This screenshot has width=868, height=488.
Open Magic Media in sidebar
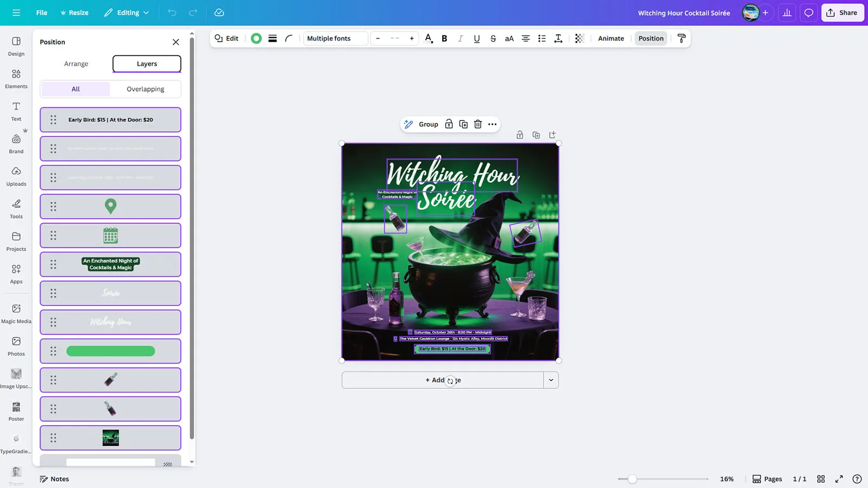16,313
